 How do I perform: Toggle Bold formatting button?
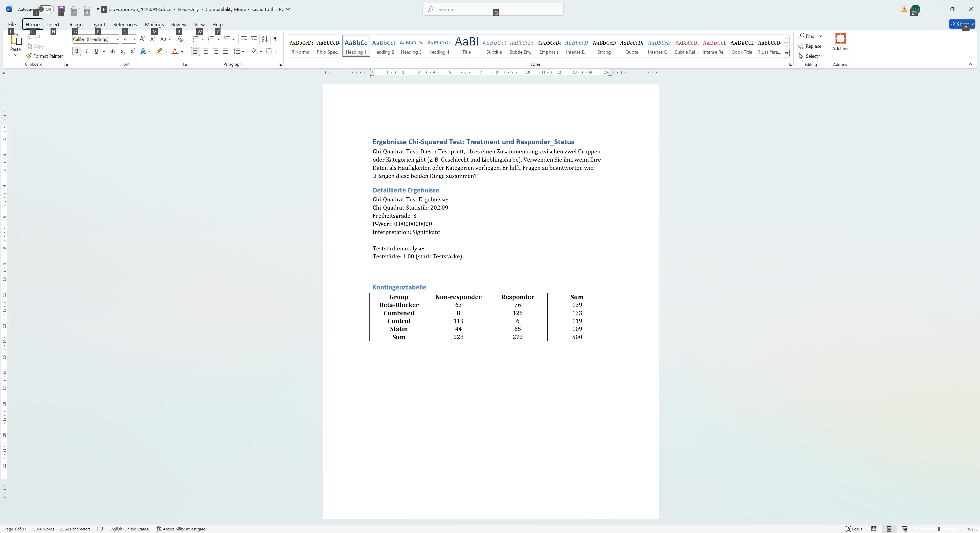(x=77, y=51)
